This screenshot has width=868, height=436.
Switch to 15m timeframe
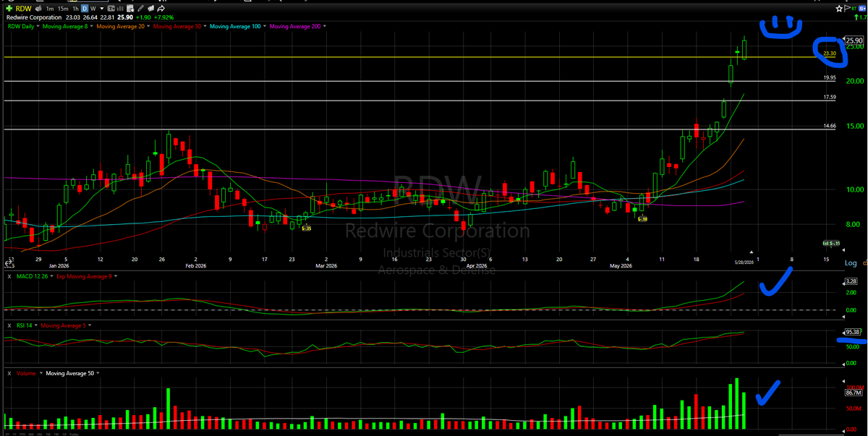63,9
